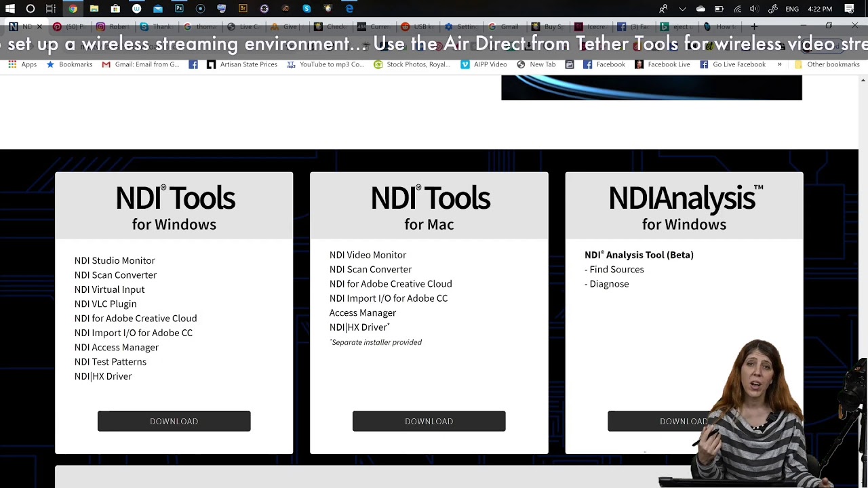Expand the bookmarks overflow chevron
The height and width of the screenshot is (488, 868).
click(779, 64)
